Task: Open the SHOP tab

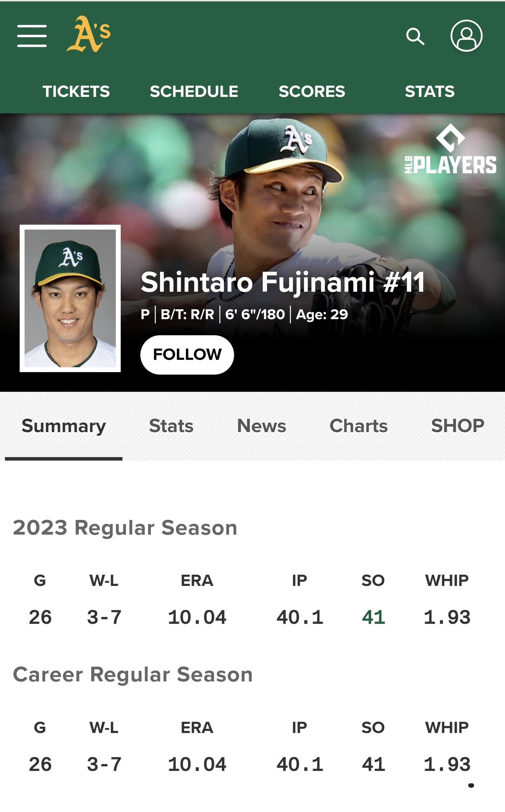Action: [458, 426]
